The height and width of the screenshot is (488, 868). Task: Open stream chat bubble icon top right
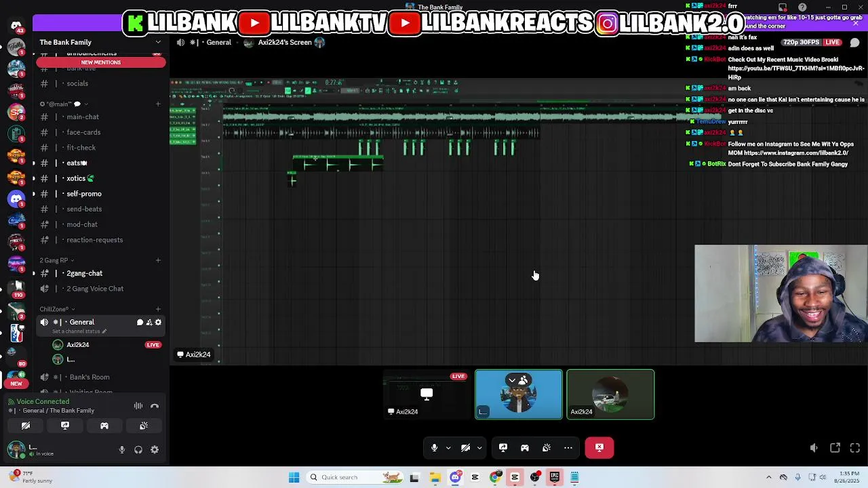854,42
